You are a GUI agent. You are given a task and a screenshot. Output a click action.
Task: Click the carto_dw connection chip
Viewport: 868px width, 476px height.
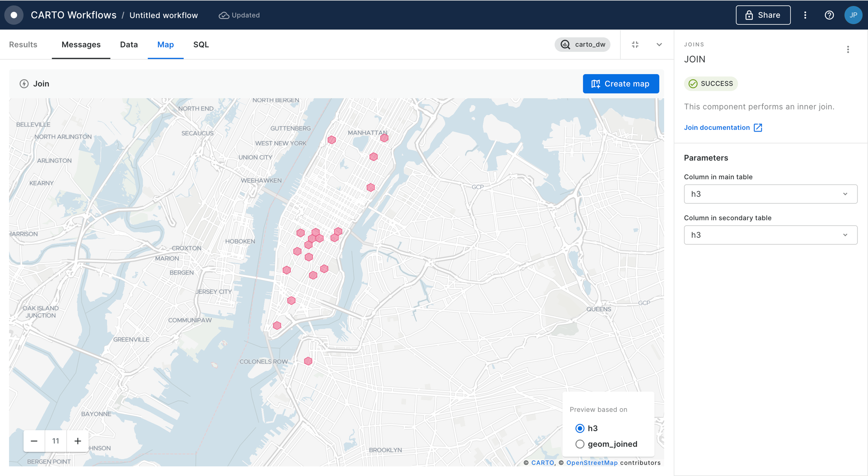[582, 44]
